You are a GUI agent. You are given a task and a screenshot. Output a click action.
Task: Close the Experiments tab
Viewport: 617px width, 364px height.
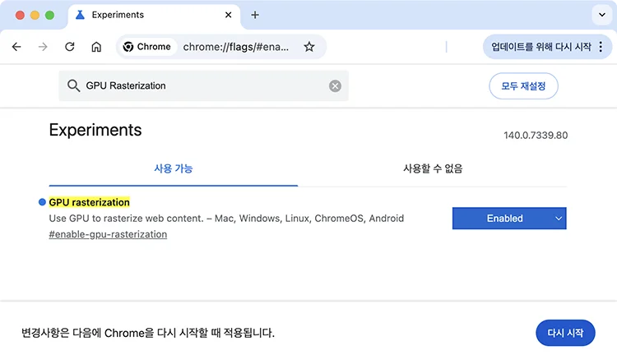click(x=228, y=15)
